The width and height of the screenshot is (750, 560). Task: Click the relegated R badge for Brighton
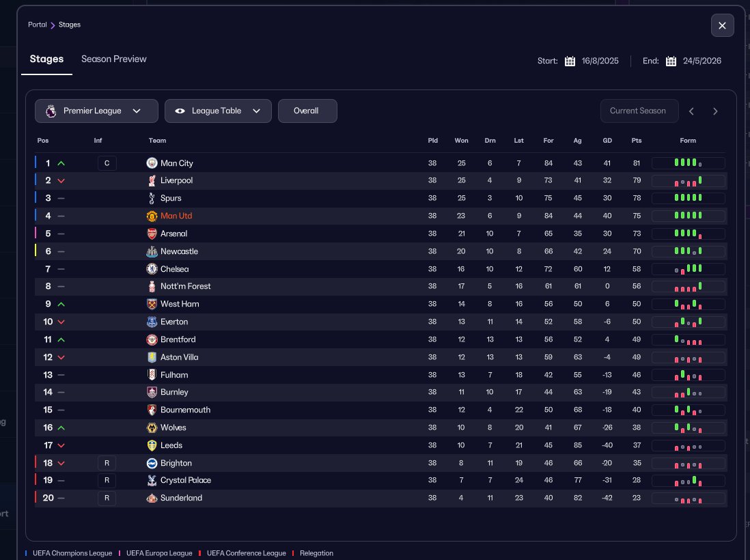[x=107, y=463]
